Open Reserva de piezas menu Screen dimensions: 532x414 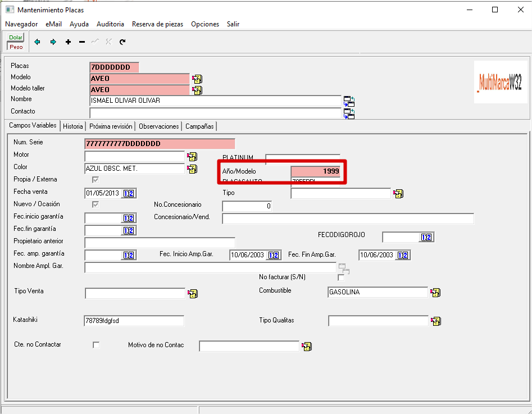pos(157,24)
